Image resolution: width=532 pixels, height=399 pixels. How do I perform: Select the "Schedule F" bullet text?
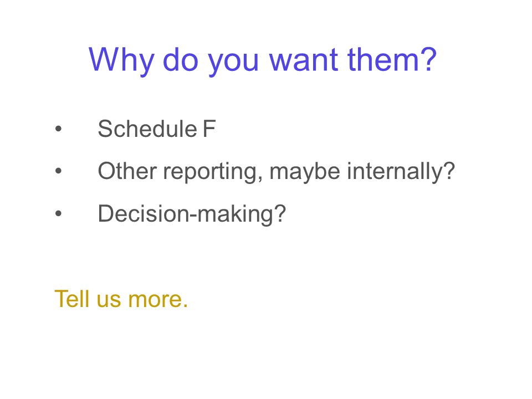[157, 129]
